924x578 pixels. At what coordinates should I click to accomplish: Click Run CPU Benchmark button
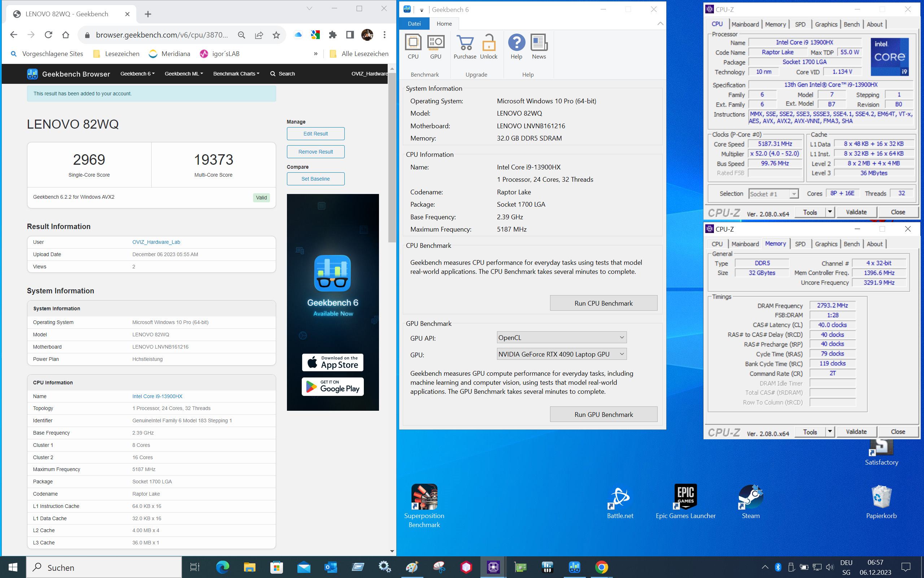coord(603,303)
